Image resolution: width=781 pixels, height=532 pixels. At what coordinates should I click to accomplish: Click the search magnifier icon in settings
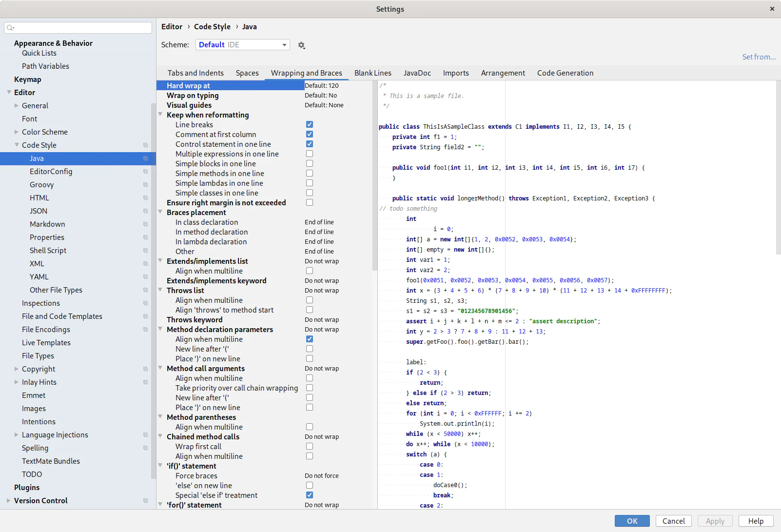click(10, 28)
